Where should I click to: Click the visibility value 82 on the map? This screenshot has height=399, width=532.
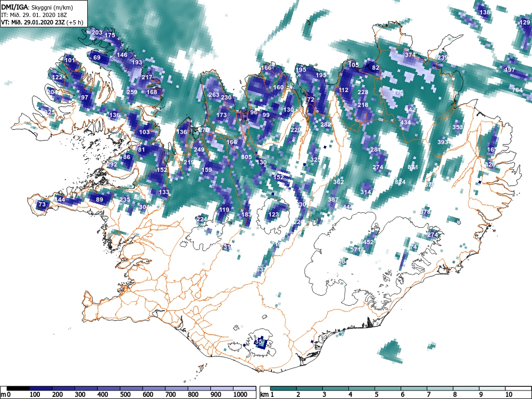[x=376, y=68]
